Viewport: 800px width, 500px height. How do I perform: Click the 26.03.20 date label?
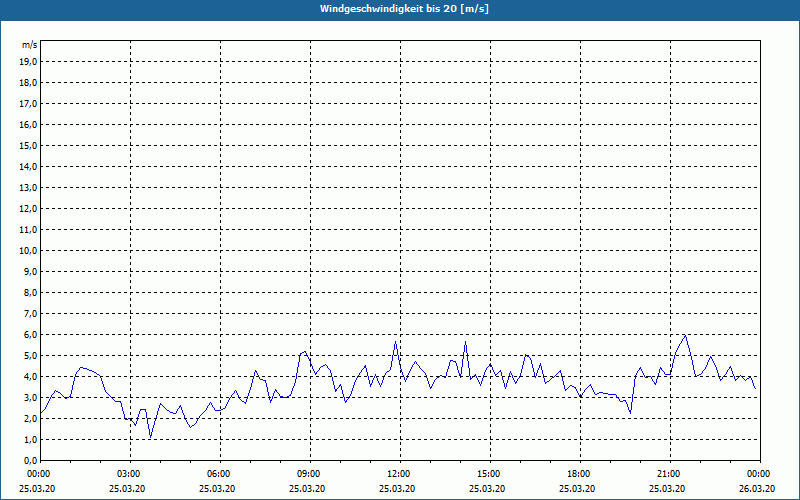pos(757,489)
